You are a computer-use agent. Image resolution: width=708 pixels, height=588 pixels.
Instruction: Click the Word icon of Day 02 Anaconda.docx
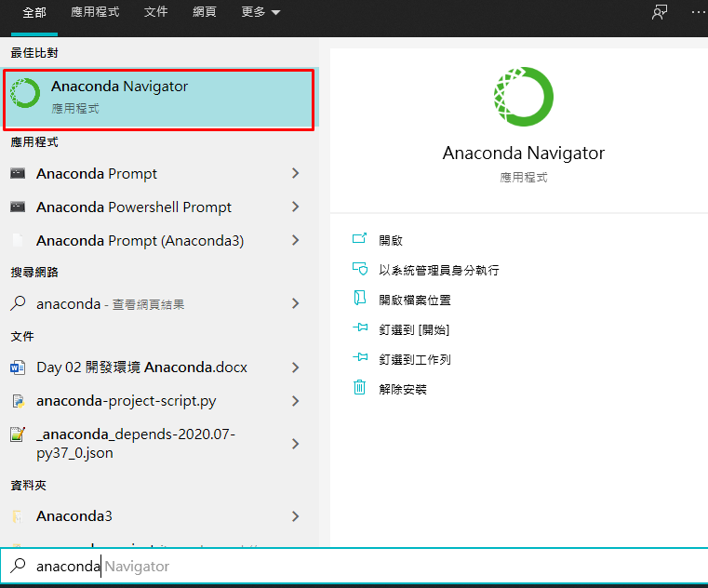click(18, 367)
